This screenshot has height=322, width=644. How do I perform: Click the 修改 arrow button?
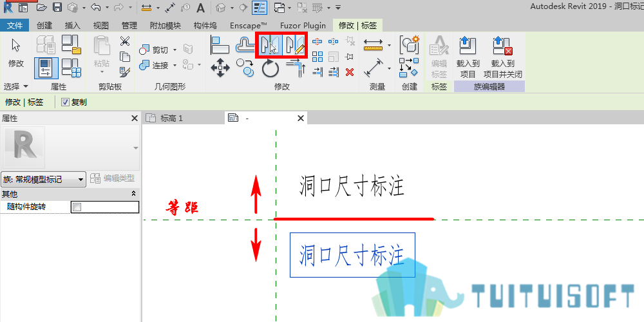16,53
